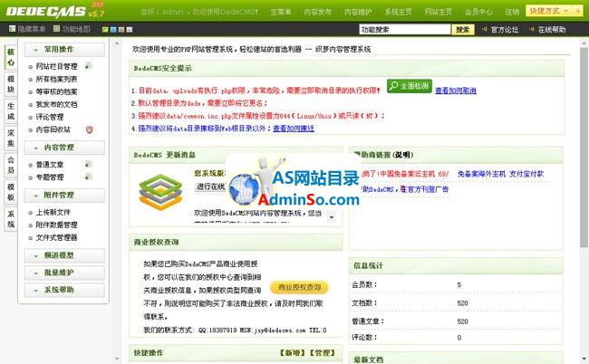Expand the 批量维护 section
The height and width of the screenshot is (364, 589).
point(64,273)
